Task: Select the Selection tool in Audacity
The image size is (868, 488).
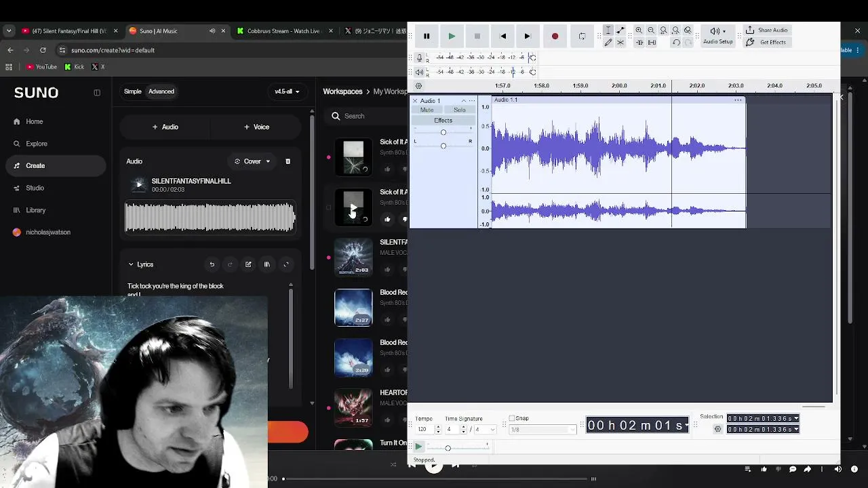Action: (x=608, y=30)
